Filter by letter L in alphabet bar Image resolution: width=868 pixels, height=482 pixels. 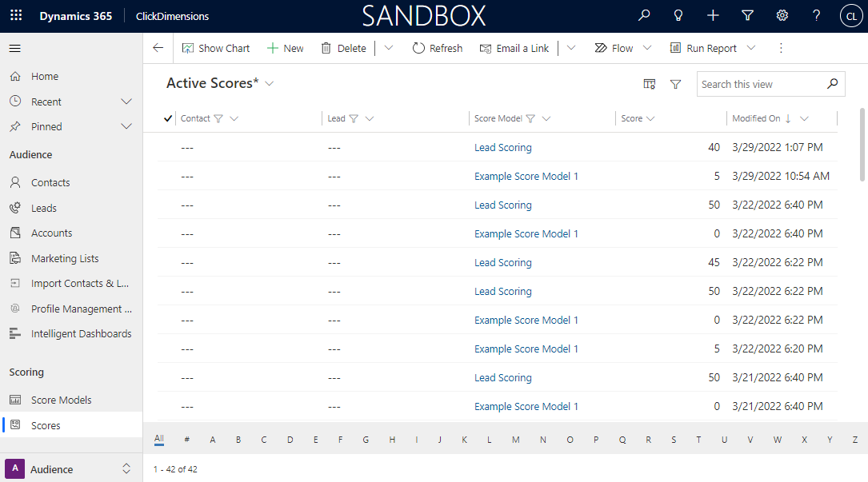tap(490, 440)
